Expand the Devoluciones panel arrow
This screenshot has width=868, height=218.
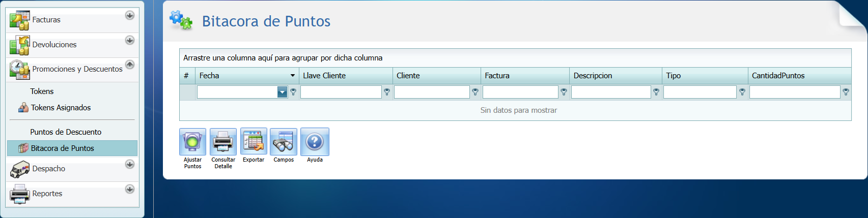pos(130,40)
